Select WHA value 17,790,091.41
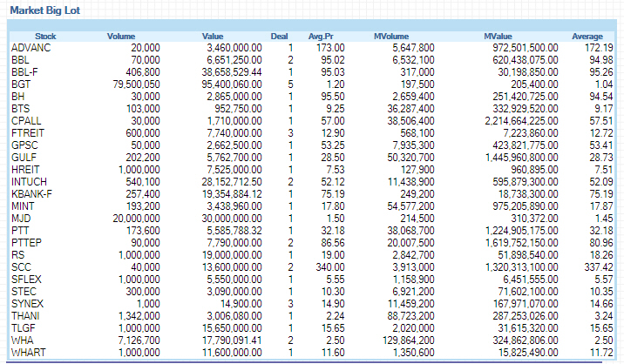 (x=232, y=340)
